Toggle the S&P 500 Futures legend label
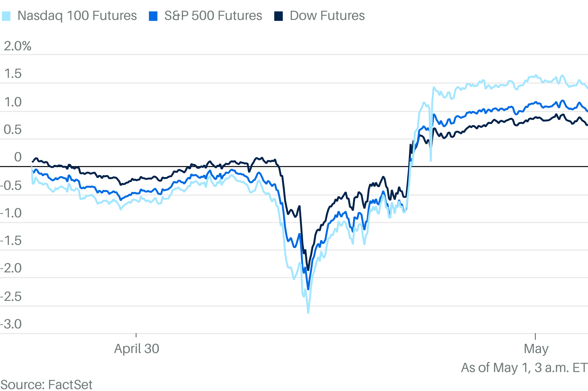588x391 pixels. [213, 16]
